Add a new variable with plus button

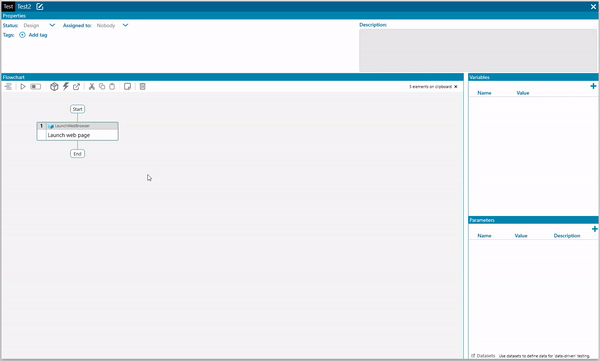click(x=593, y=86)
